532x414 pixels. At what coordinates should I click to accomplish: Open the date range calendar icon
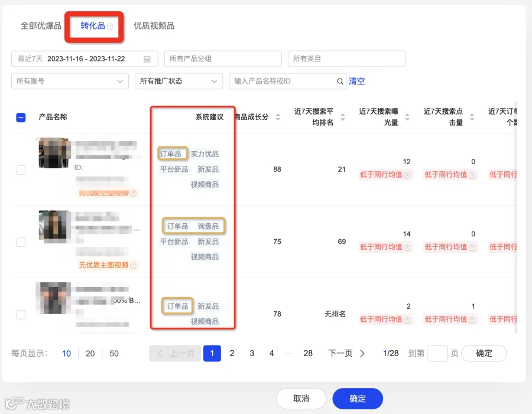point(147,59)
